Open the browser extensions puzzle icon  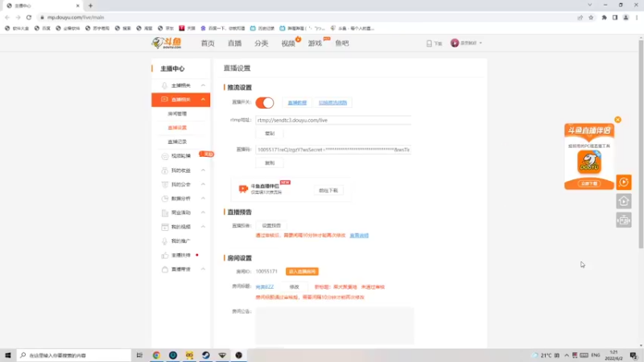[605, 17]
